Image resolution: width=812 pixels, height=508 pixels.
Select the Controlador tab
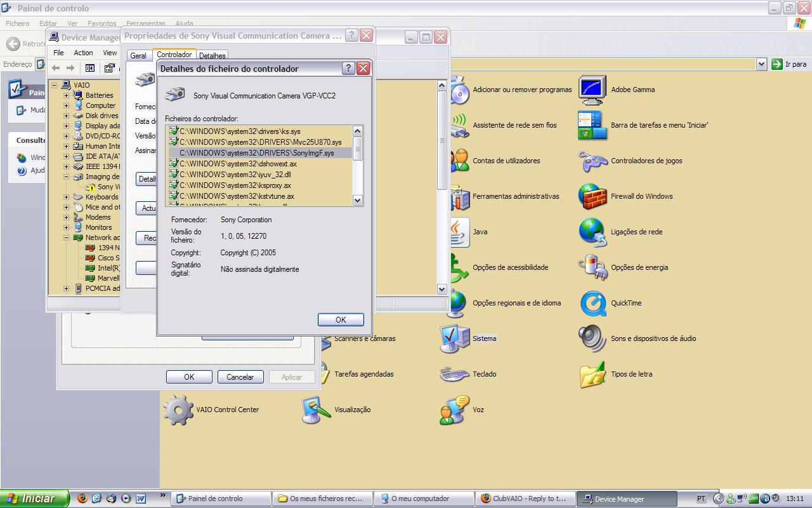tap(174, 55)
